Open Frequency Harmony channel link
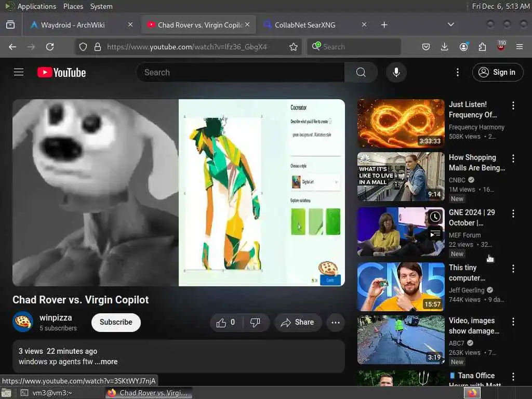The width and height of the screenshot is (532, 399). pyautogui.click(x=476, y=127)
